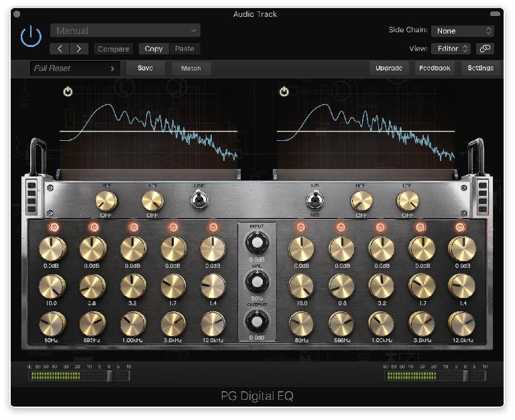Click the right 12.0kHz frequency knob
The image size is (515, 420).
tap(462, 324)
